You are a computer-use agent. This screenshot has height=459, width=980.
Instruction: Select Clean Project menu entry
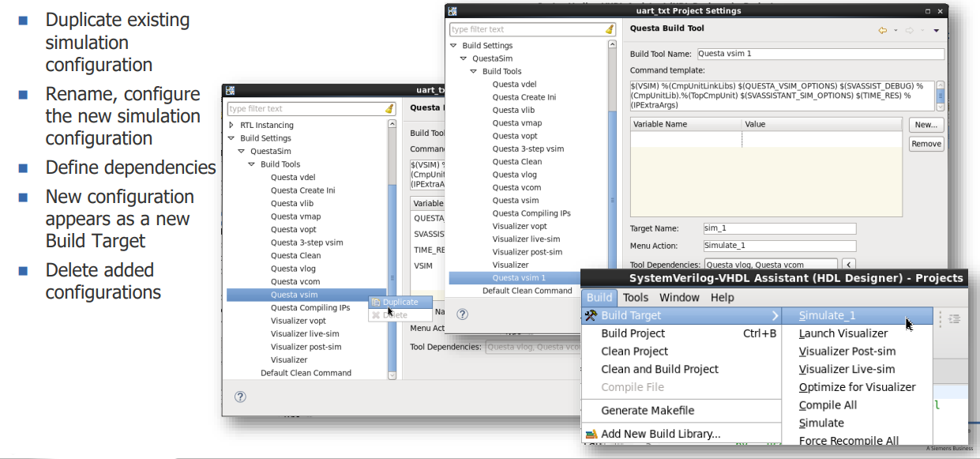[681, 352]
